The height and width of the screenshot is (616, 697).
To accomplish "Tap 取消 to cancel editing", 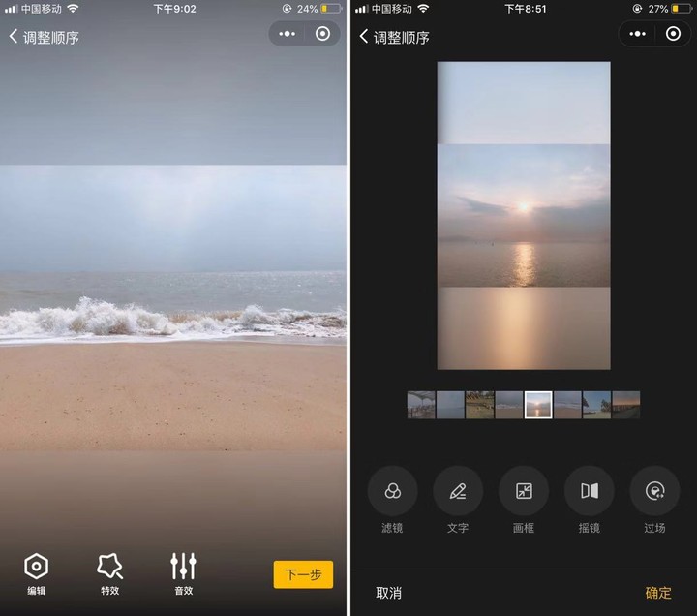I will coord(388,593).
